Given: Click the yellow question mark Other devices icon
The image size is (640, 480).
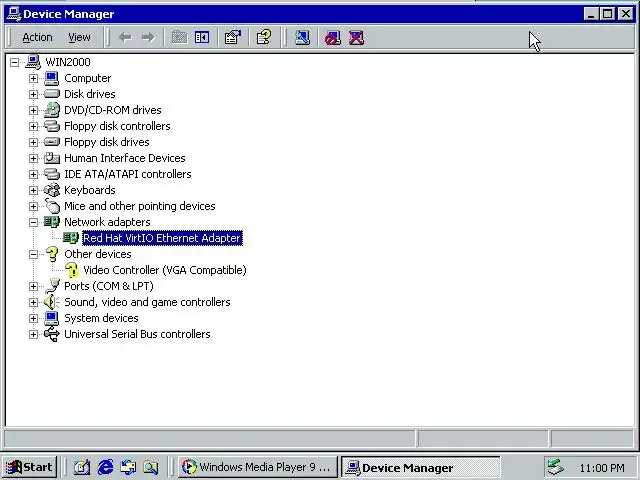Looking at the screenshot, I should [x=52, y=254].
